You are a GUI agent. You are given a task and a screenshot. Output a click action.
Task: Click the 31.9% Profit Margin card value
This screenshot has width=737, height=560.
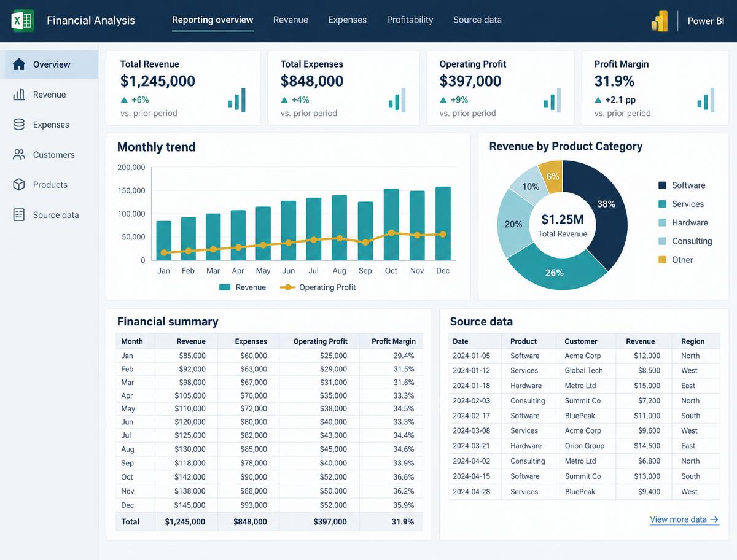point(614,81)
